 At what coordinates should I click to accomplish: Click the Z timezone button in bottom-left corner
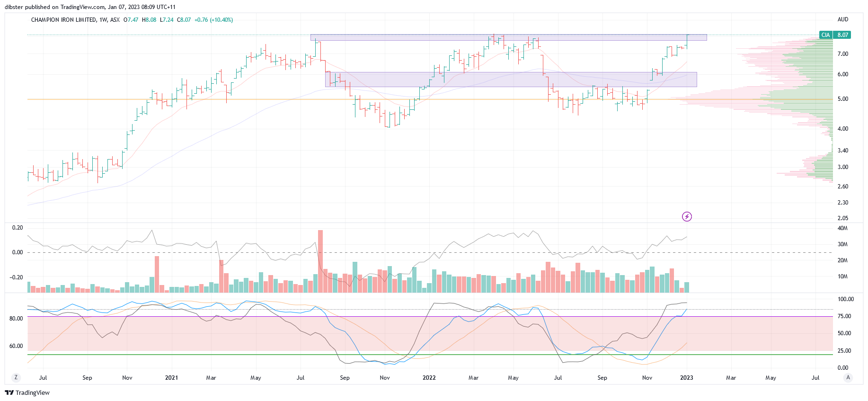[x=16, y=377]
